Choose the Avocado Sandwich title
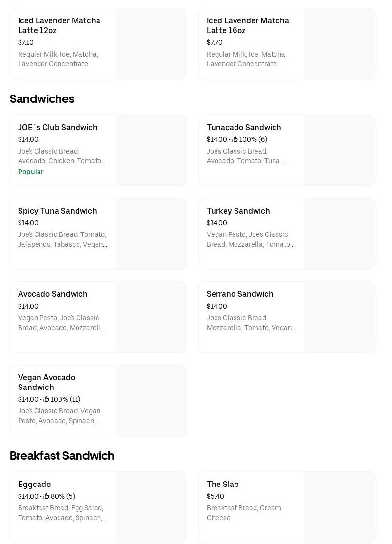392x544 pixels. 53,294
